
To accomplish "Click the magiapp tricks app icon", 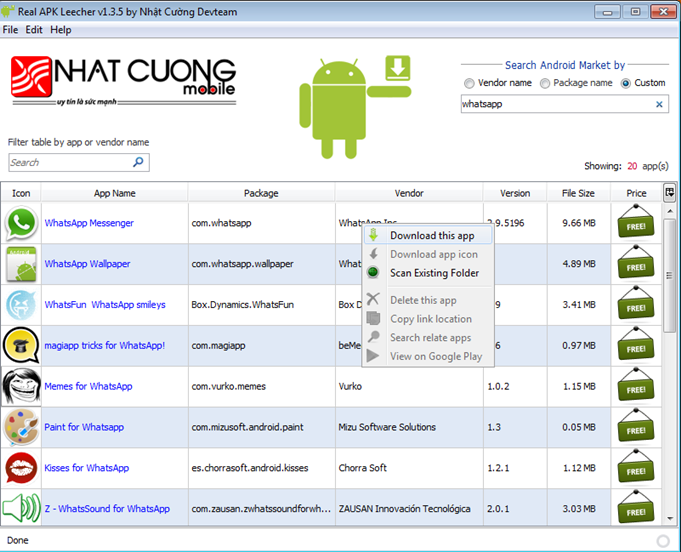I will (21, 346).
